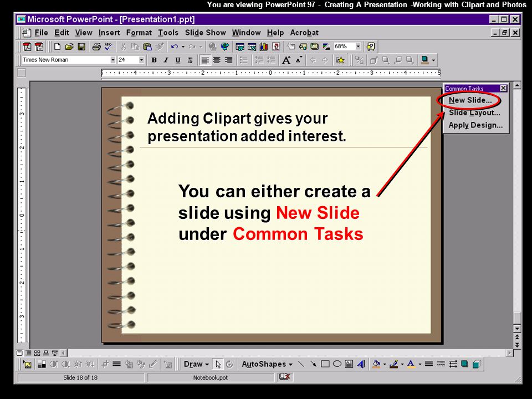Open the AutoShapes dropdown
This screenshot has width=532, height=399.
coord(267,364)
